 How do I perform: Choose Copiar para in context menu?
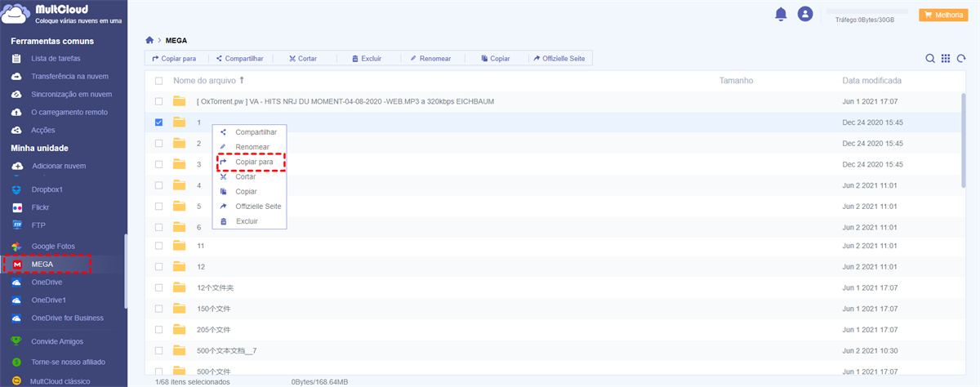click(x=249, y=162)
